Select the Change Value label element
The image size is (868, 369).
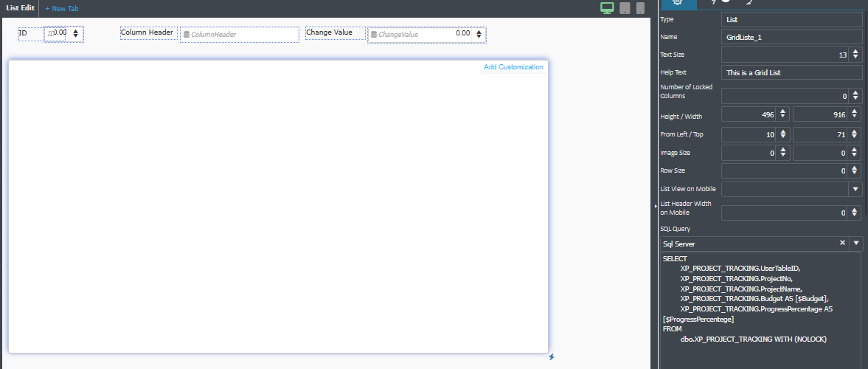pyautogui.click(x=335, y=32)
